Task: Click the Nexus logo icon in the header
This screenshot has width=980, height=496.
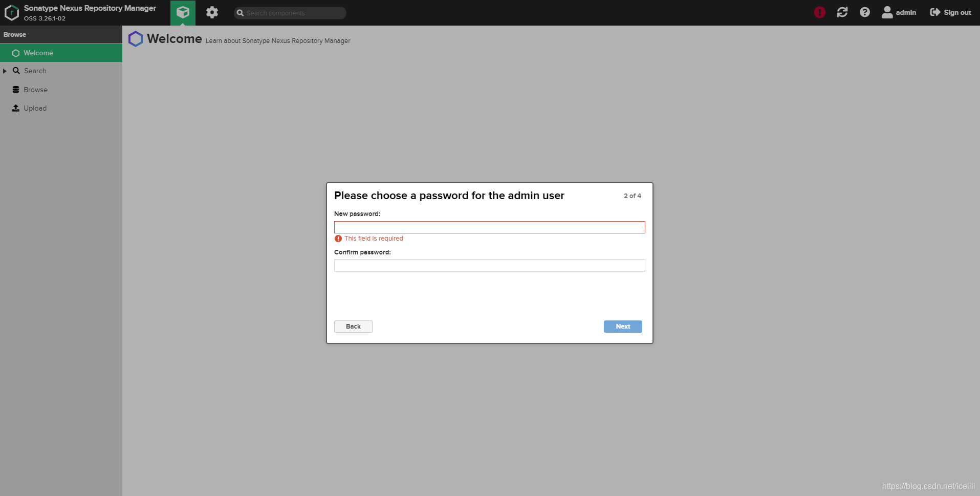Action: [12, 13]
